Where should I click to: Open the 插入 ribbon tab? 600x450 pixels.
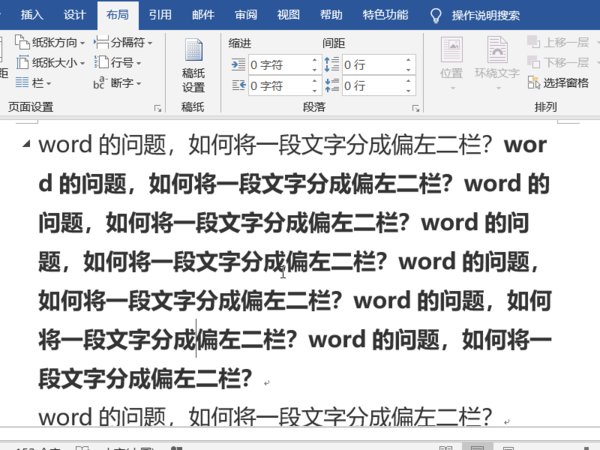32,15
